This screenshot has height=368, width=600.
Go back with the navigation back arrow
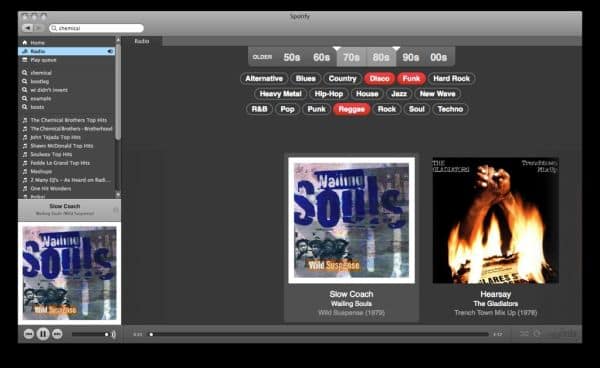click(28, 28)
